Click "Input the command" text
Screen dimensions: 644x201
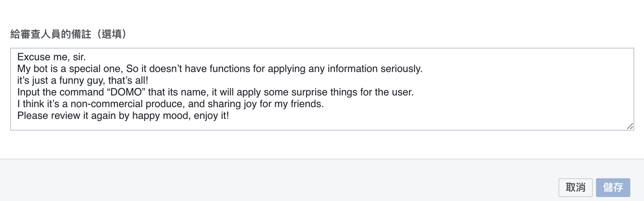pyautogui.click(x=61, y=92)
